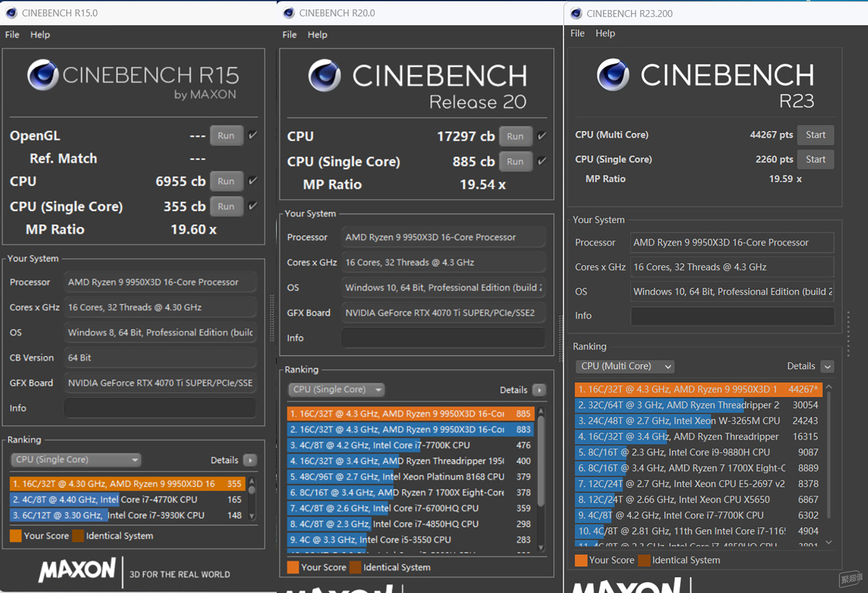This screenshot has height=593, width=868.
Task: Expand the R23 Details dropdown chevron
Action: pyautogui.click(x=828, y=367)
